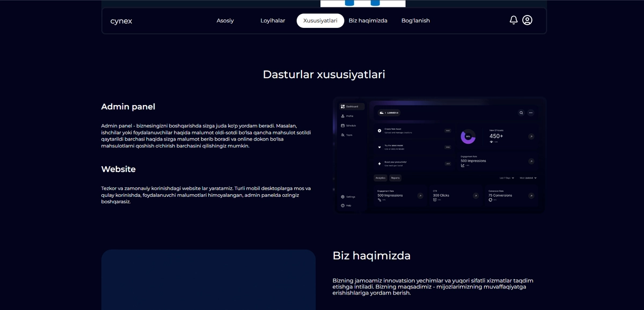Open the user account profile icon
The height and width of the screenshot is (310, 644).
[x=527, y=20]
